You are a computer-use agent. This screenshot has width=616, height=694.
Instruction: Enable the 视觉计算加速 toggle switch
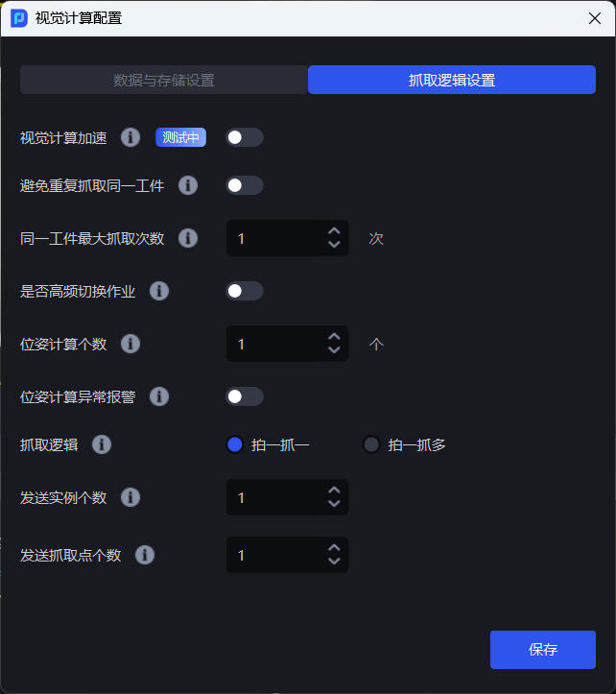coord(244,137)
